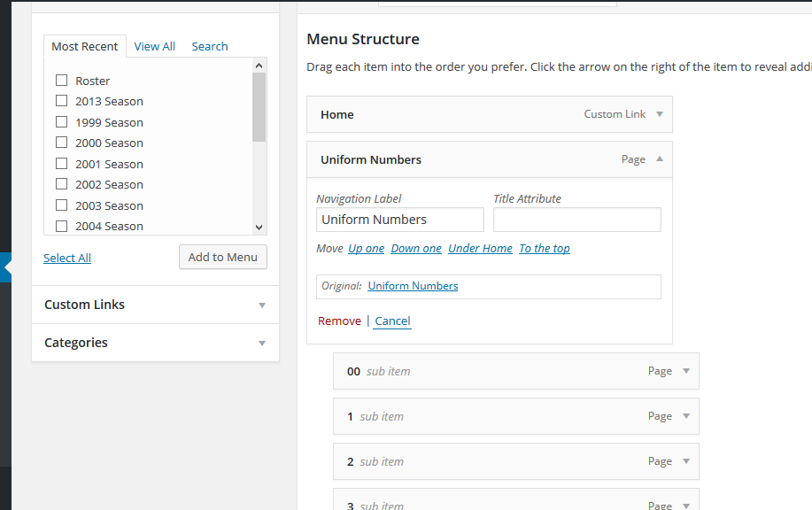Expand the 3 sub item arrow
The height and width of the screenshot is (510, 812).
coord(685,506)
